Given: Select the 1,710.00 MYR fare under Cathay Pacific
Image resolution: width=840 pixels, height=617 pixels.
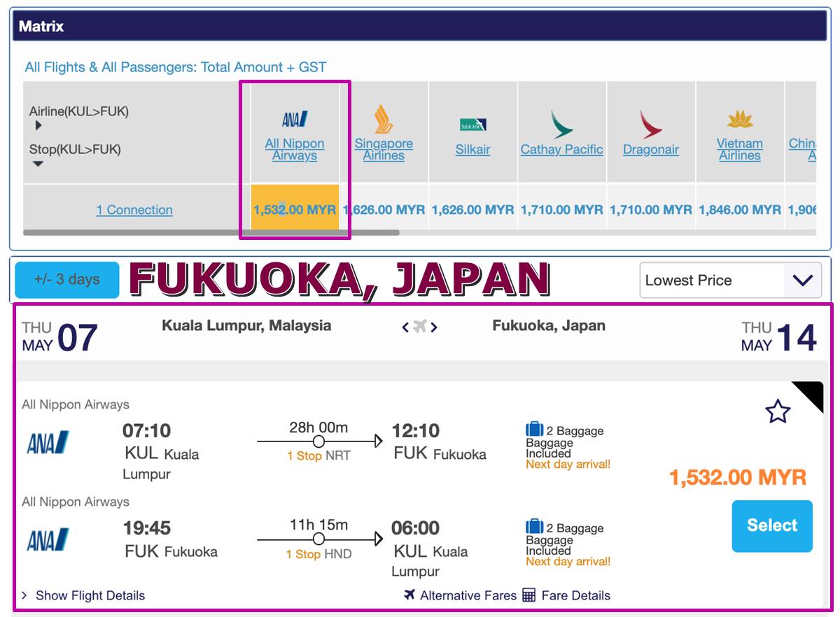Looking at the screenshot, I should (561, 209).
